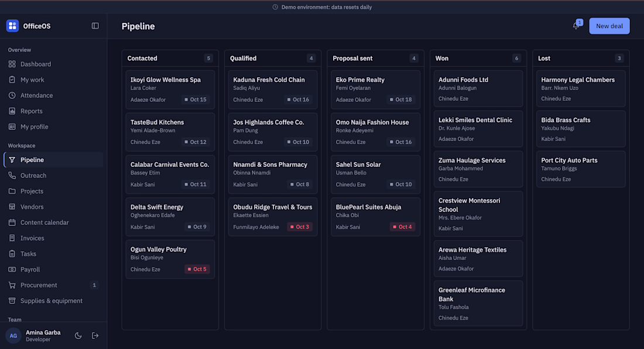Open the Pipeline menu item
644x349 pixels.
[53, 160]
